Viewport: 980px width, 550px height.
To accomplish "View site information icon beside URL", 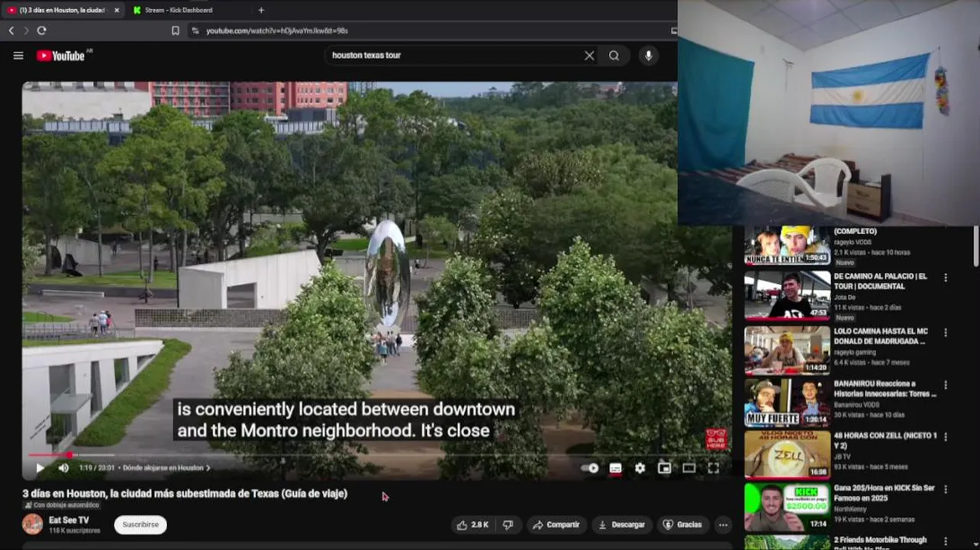I will coord(195,31).
